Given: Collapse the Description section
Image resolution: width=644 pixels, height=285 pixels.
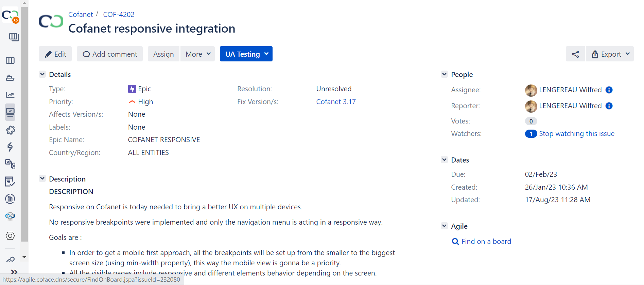Looking at the screenshot, I should click(42, 178).
